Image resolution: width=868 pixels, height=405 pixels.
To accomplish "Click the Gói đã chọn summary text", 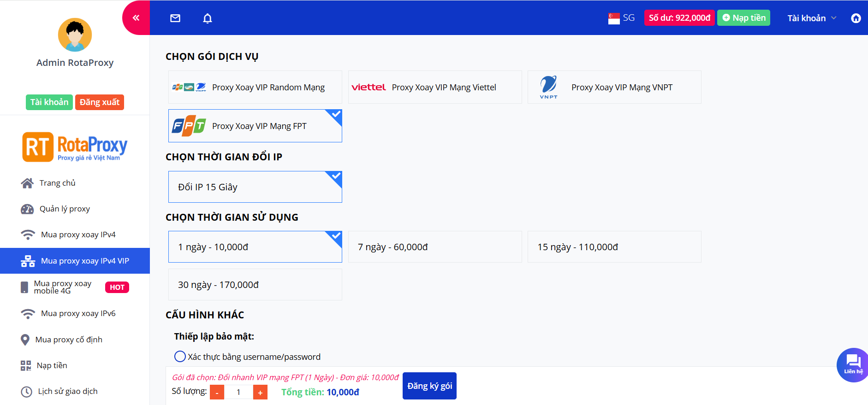I will coord(285,377).
